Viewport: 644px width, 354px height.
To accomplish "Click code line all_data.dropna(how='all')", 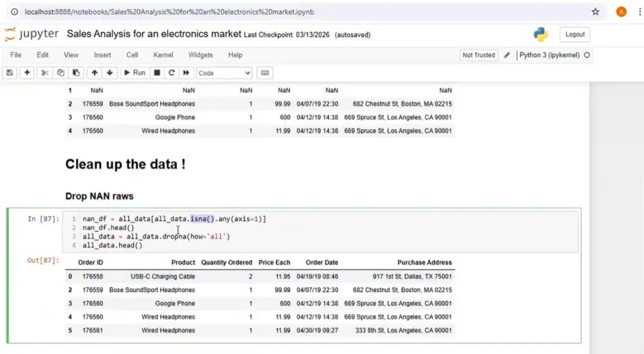I will pyautogui.click(x=156, y=237).
